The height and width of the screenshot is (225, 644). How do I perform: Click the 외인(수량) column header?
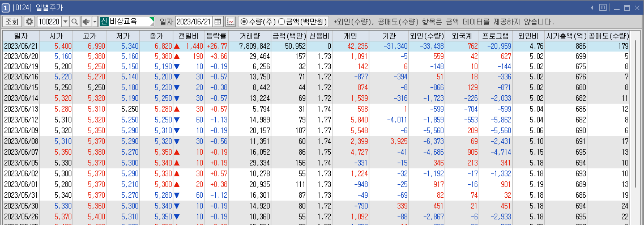427,36
